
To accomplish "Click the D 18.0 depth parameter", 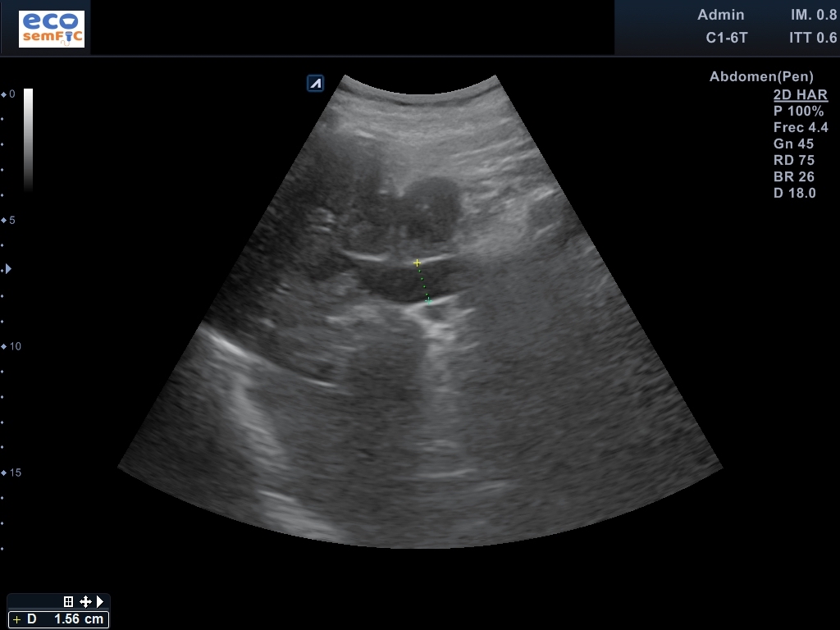I will 794,194.
